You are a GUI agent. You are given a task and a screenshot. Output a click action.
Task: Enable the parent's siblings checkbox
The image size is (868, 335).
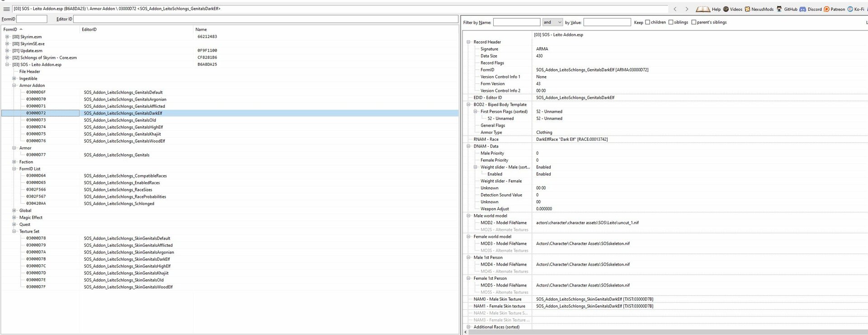(x=694, y=22)
